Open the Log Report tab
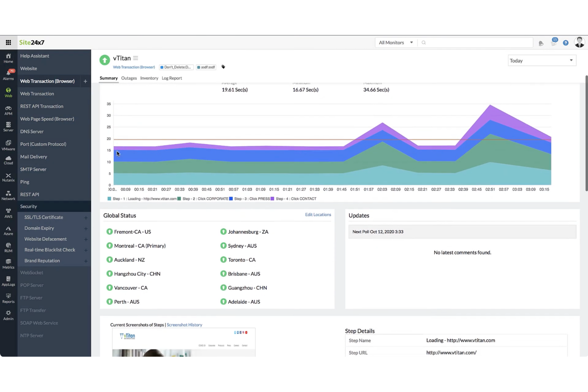This screenshot has width=588, height=392. click(172, 78)
